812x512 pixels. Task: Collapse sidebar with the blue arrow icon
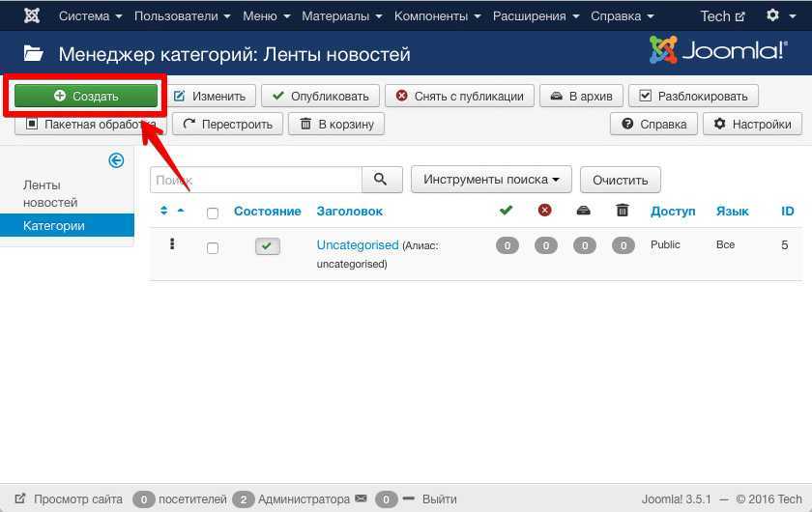coord(116,160)
